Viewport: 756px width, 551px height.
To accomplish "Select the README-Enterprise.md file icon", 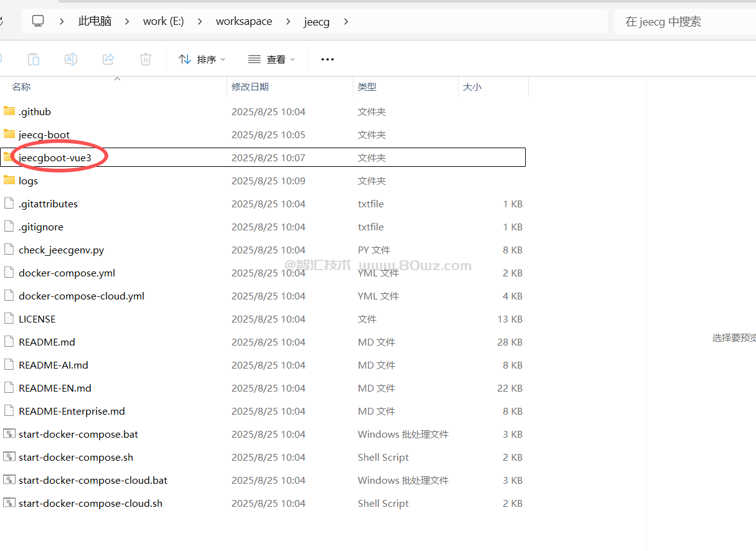I will coord(9,411).
